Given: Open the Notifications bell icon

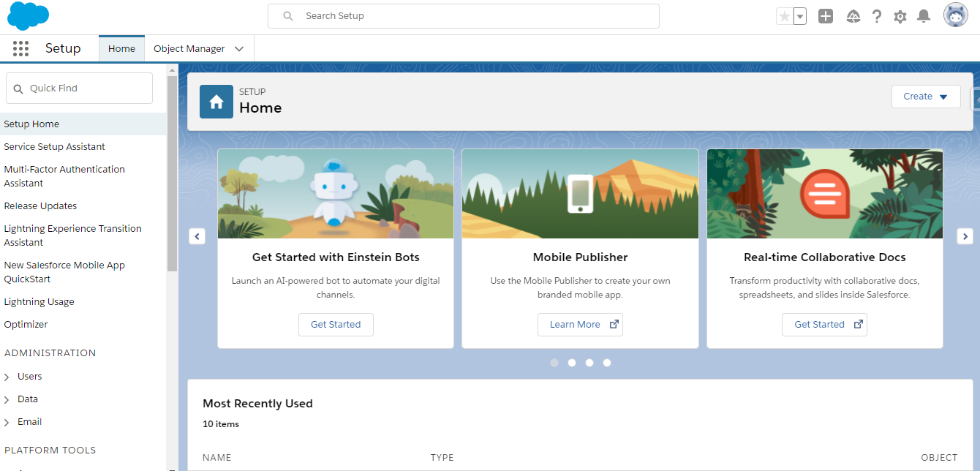Looking at the screenshot, I should [x=924, y=16].
